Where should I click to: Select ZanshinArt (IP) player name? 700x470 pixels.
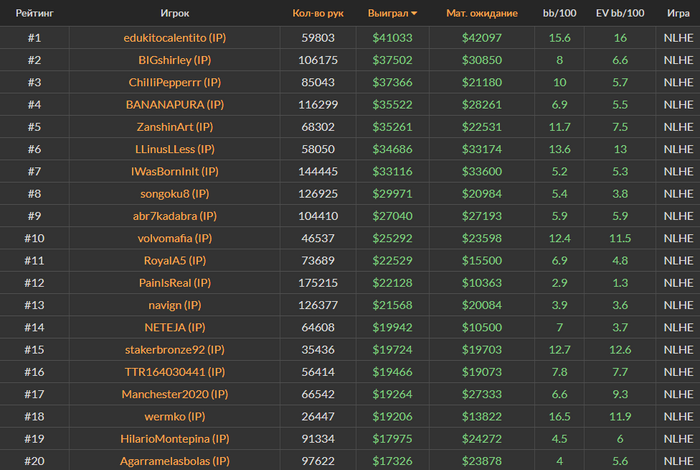point(175,127)
